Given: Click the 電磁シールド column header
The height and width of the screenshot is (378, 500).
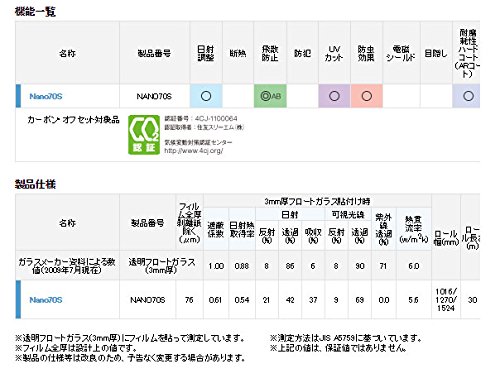Looking at the screenshot, I should tap(401, 53).
